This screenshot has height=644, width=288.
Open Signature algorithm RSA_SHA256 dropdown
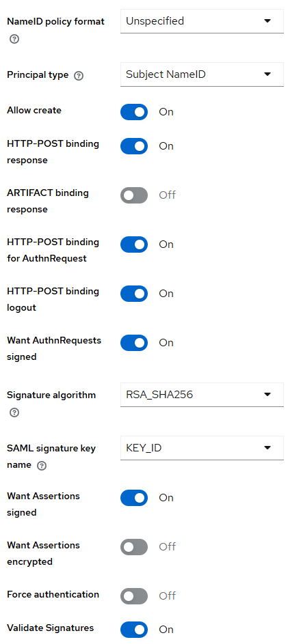tap(202, 395)
